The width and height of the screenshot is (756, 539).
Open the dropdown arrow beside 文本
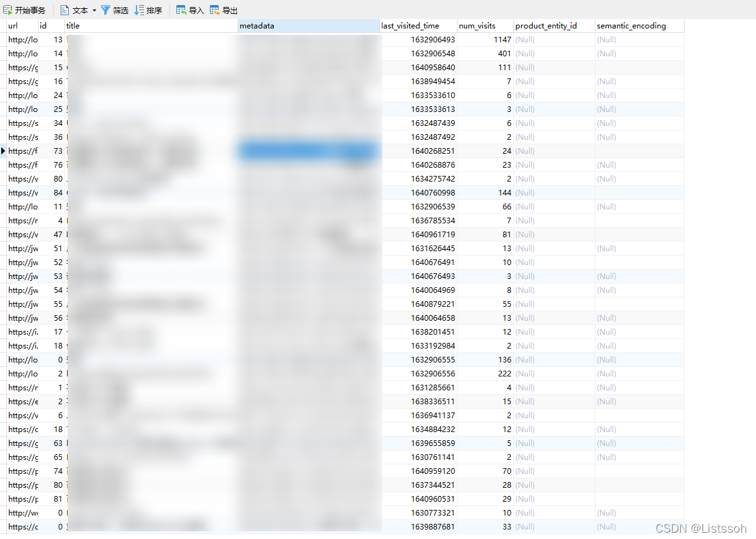click(x=95, y=10)
